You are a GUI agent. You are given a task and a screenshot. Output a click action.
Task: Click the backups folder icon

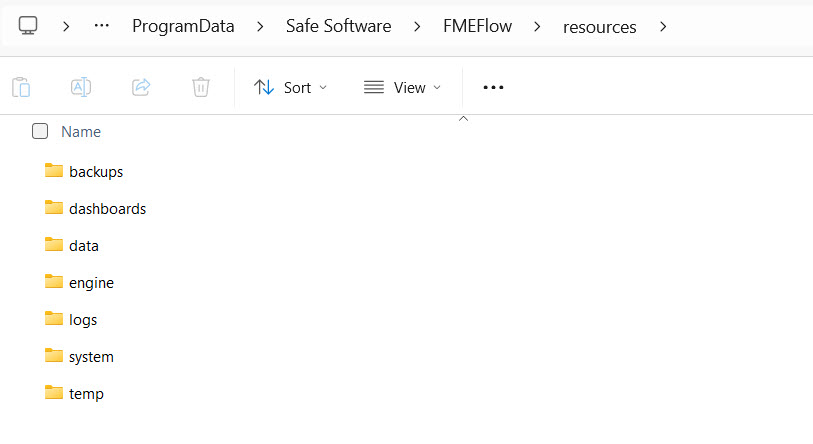[54, 171]
